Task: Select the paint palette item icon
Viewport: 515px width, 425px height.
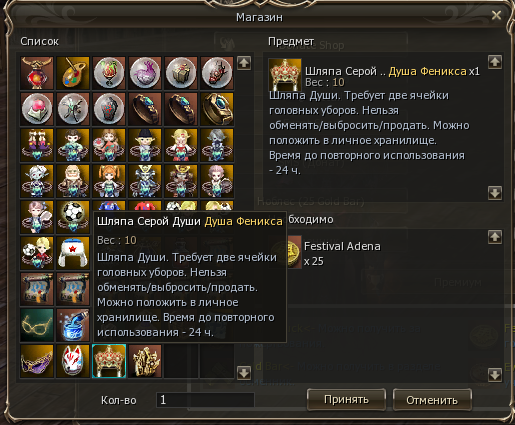Action: pyautogui.click(x=73, y=73)
